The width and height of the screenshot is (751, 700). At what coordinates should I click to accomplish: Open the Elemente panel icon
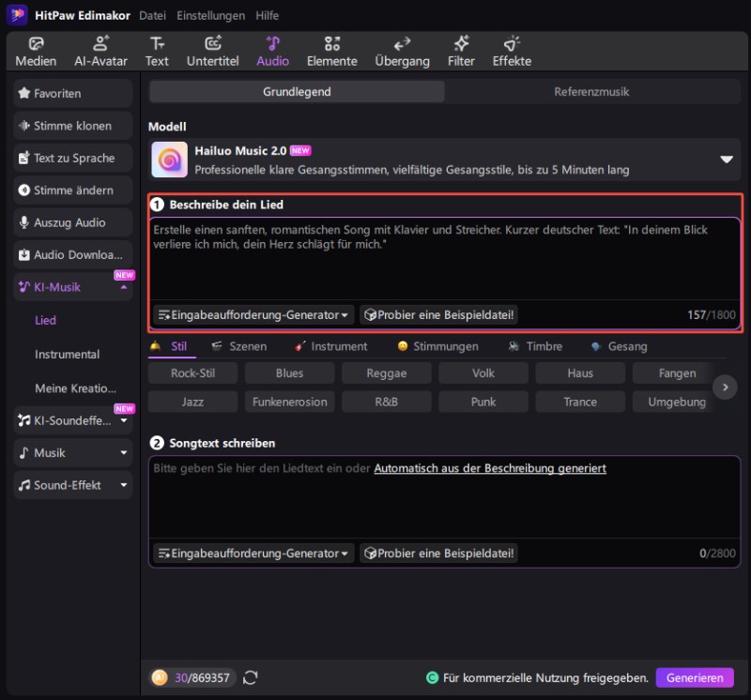pyautogui.click(x=331, y=43)
